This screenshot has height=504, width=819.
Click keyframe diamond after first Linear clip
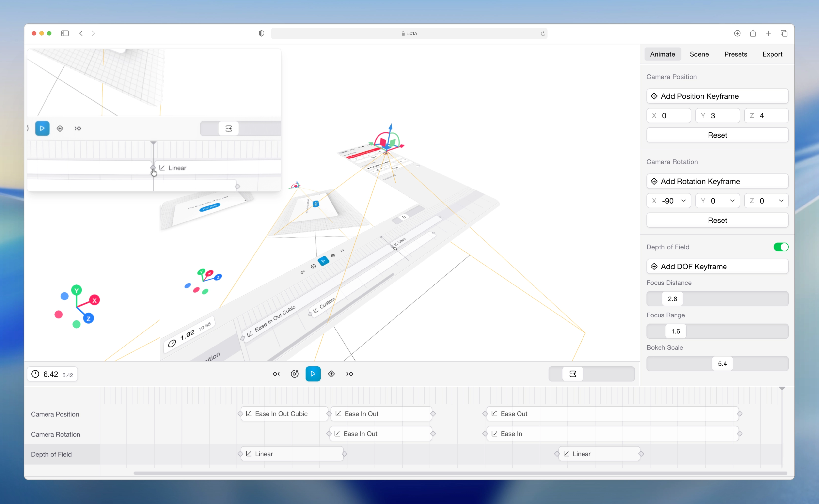pos(345,454)
